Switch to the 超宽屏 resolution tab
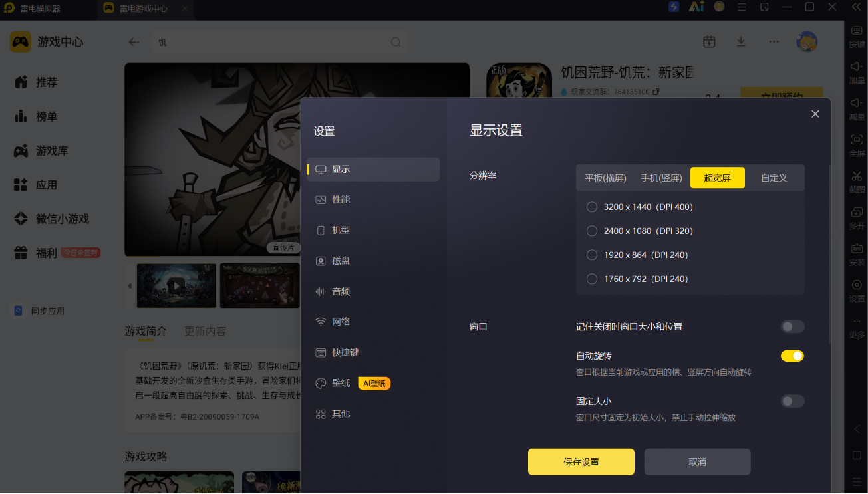This screenshot has height=494, width=868. [718, 178]
